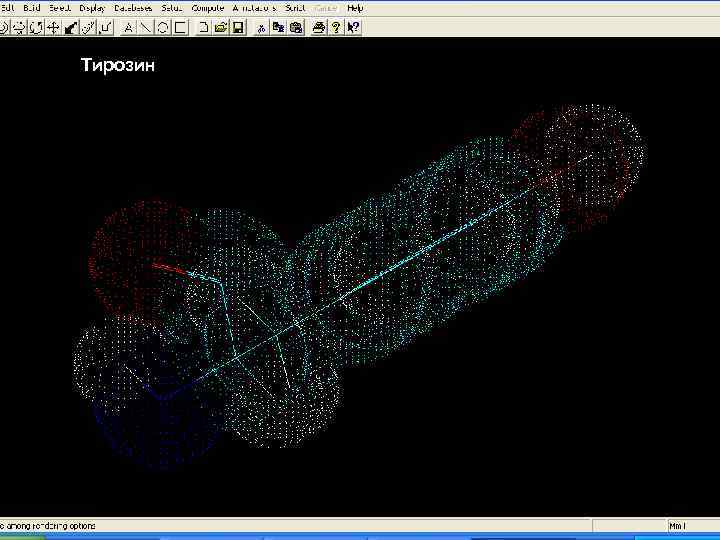Open the Setup menu
The height and width of the screenshot is (540, 720).
pyautogui.click(x=172, y=8)
